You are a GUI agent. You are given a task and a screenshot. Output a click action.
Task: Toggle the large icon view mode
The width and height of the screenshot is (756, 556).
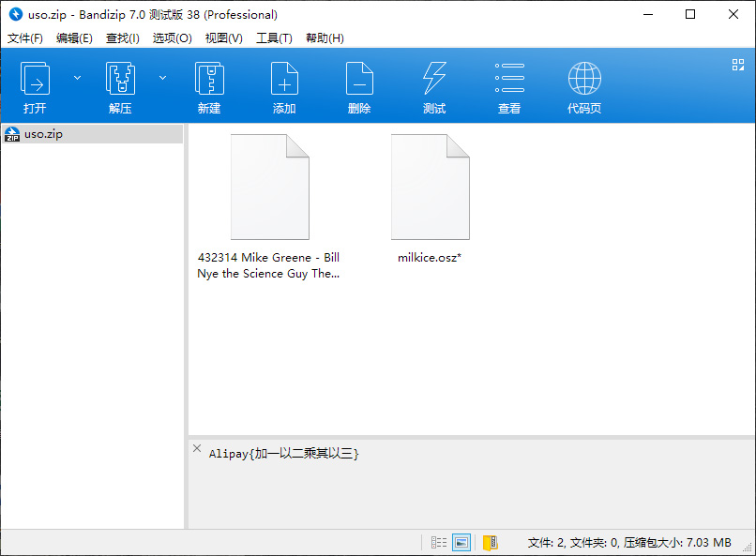point(461,542)
